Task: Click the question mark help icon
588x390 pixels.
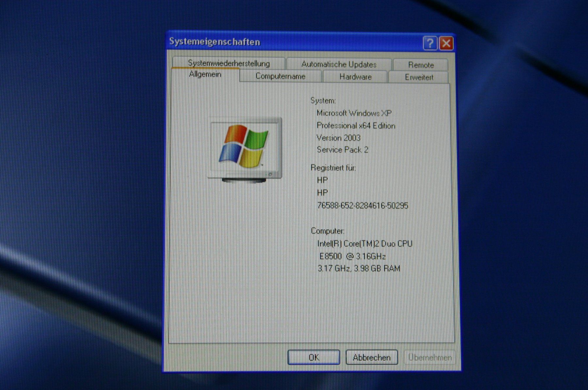Action: pos(430,43)
